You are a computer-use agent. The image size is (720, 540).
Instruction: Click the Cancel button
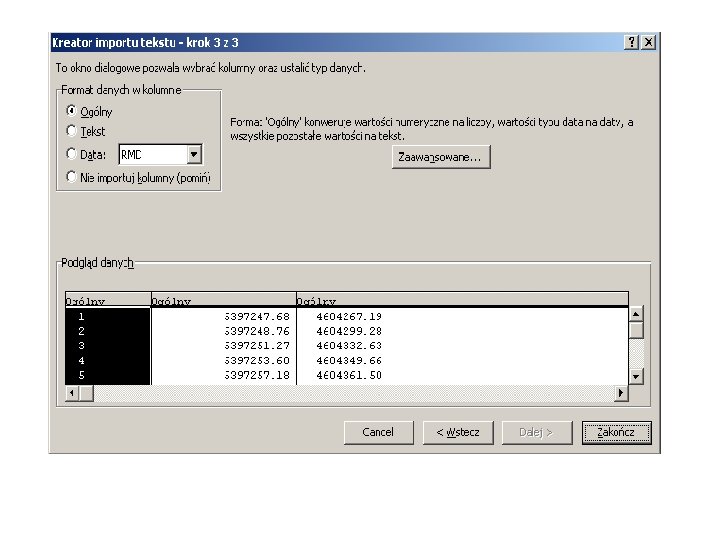click(x=378, y=433)
